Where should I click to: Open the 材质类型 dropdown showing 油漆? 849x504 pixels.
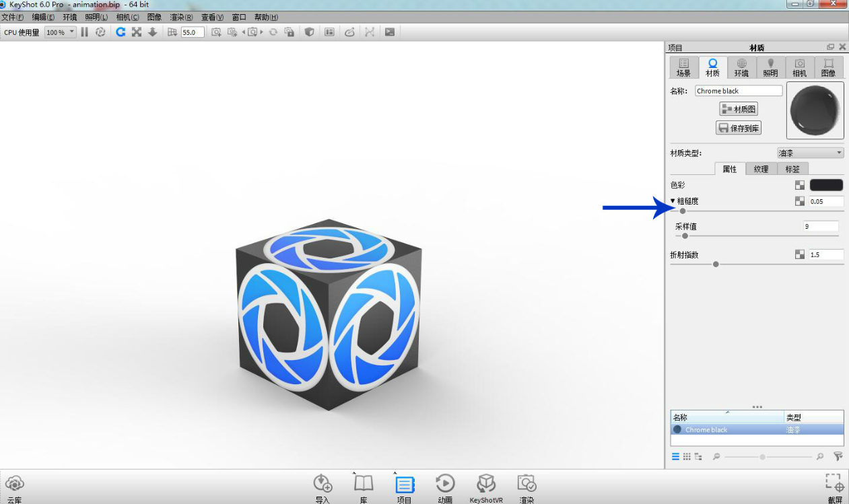810,153
